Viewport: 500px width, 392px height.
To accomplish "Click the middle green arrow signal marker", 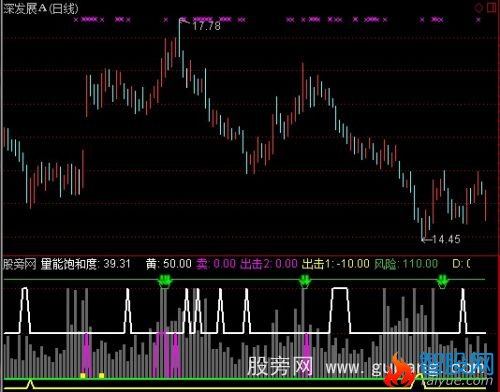I will point(304,281).
